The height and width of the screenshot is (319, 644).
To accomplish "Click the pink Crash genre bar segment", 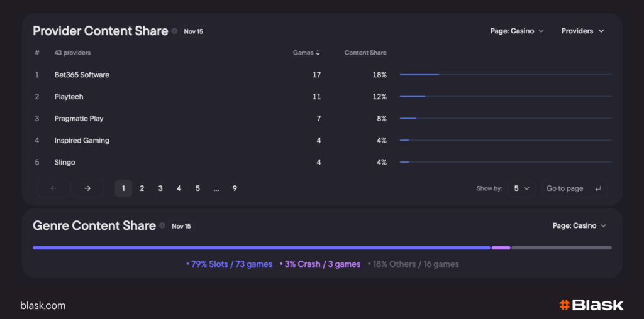I will click(x=501, y=247).
